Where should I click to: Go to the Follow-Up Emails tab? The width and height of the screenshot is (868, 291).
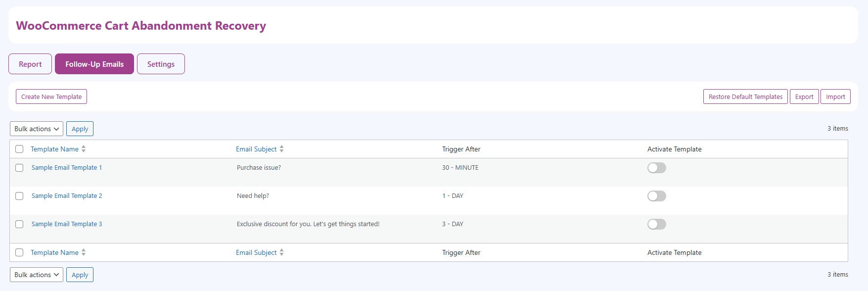point(94,64)
